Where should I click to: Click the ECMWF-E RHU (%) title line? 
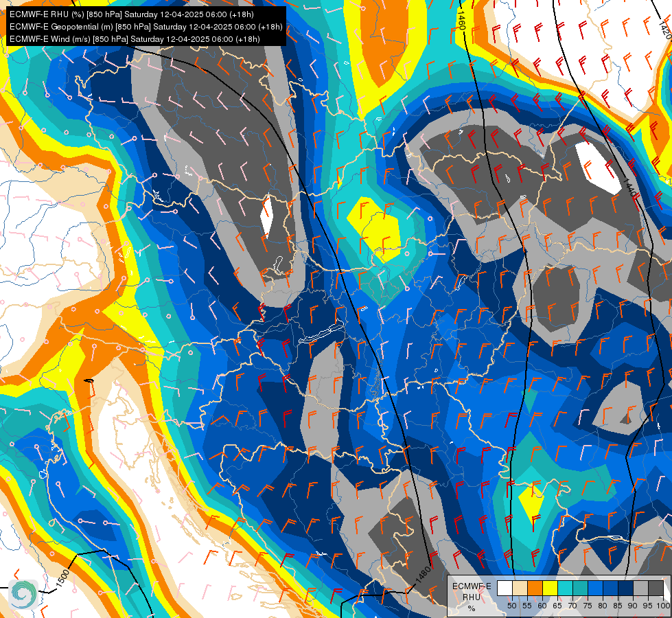(x=132, y=14)
